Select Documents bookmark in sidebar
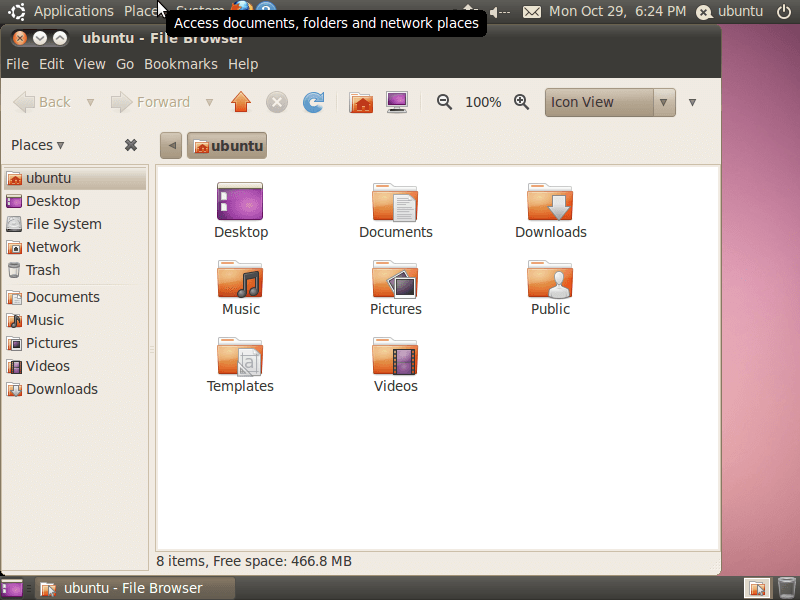The height and width of the screenshot is (600, 800). [x=75, y=297]
